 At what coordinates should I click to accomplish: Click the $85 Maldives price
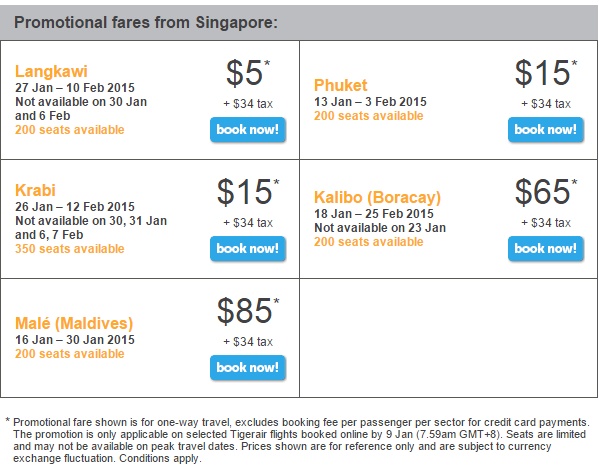point(248,310)
